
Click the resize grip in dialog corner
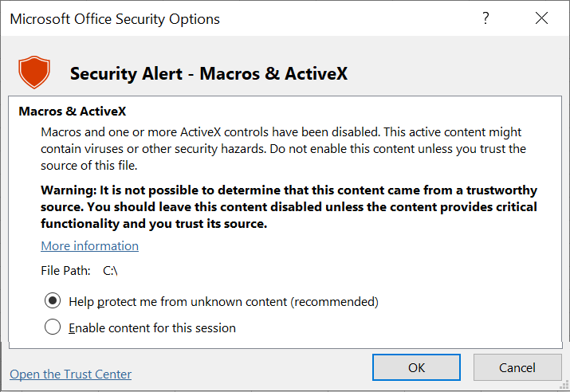pos(565,386)
